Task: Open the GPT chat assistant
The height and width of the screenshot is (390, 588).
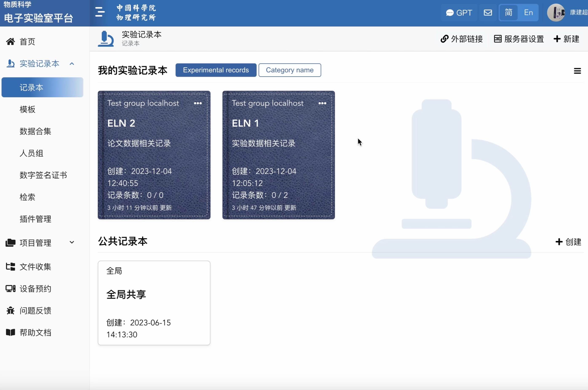Action: tap(459, 12)
